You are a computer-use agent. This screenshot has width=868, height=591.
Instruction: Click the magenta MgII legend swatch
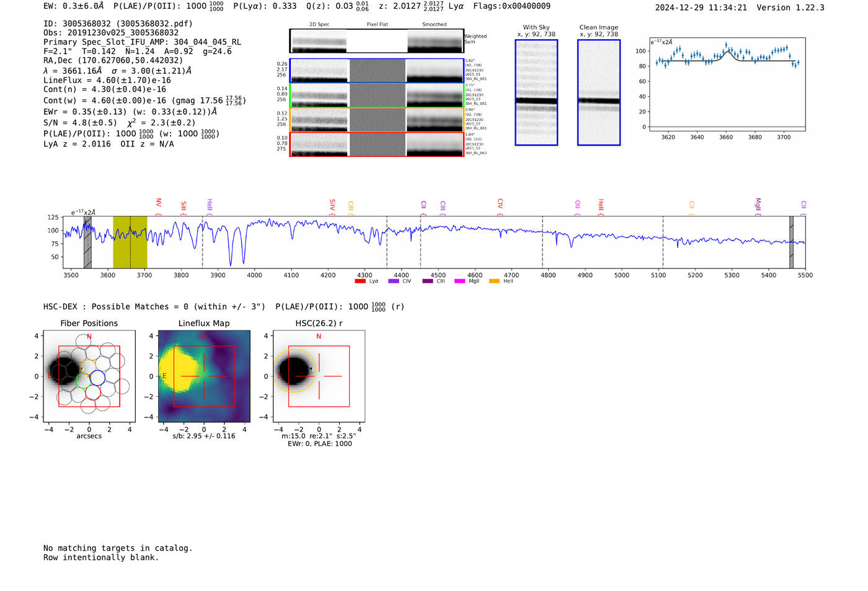pyautogui.click(x=459, y=281)
